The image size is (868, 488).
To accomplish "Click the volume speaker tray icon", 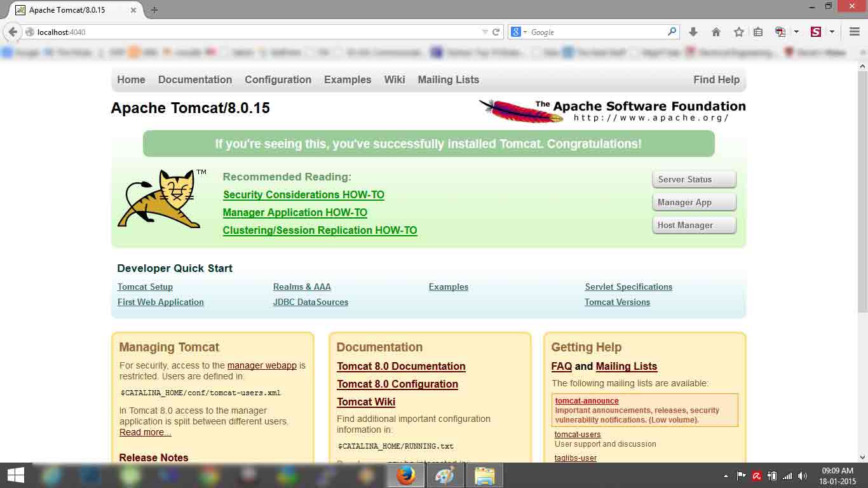I will (803, 476).
